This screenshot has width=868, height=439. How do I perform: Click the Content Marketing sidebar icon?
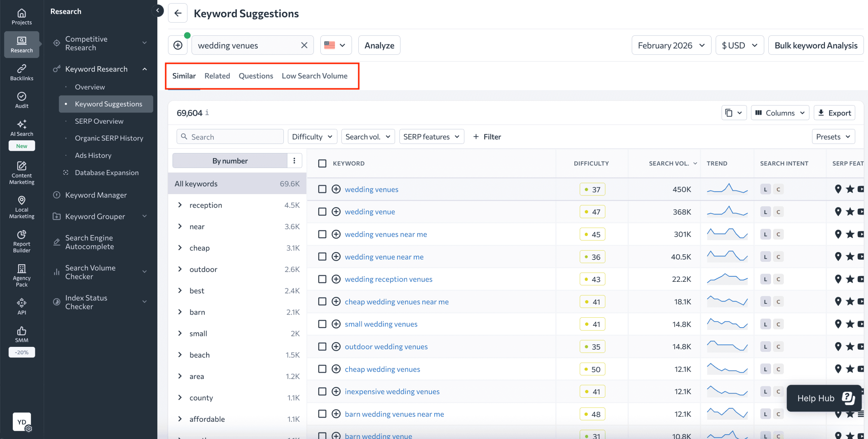pyautogui.click(x=21, y=173)
